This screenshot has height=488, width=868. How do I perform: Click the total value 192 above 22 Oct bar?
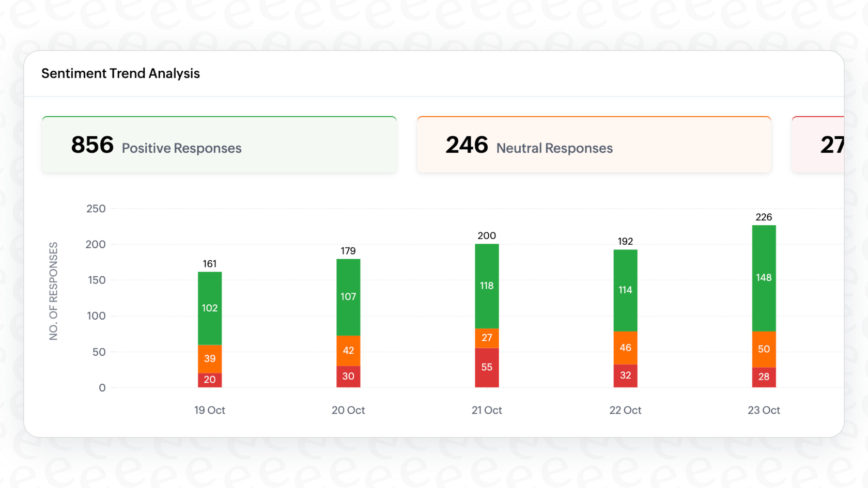[x=625, y=241]
